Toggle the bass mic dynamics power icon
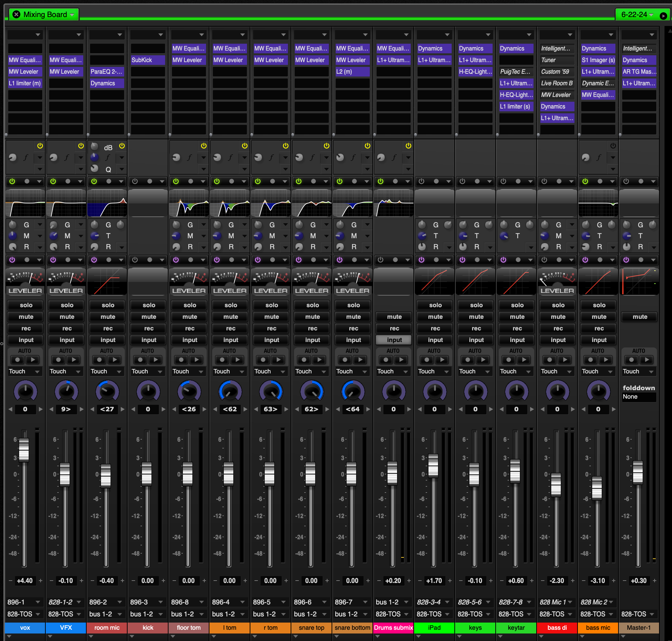This screenshot has width=672, height=641. tap(585, 260)
